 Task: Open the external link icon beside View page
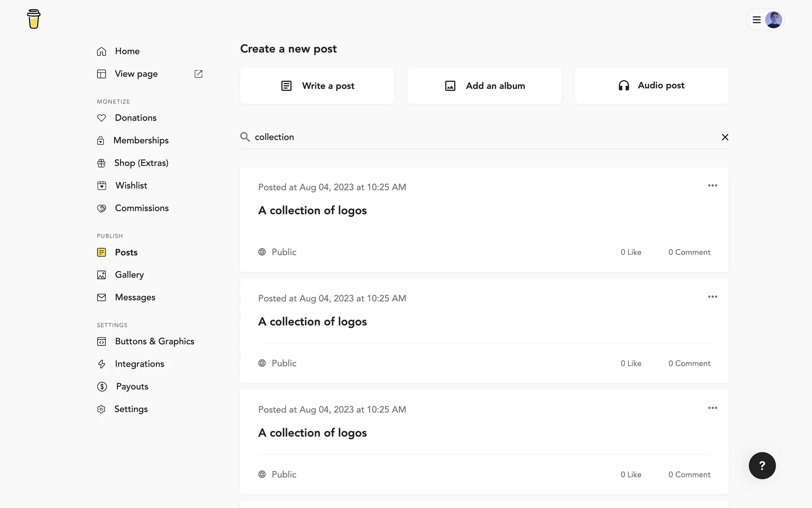click(x=198, y=74)
